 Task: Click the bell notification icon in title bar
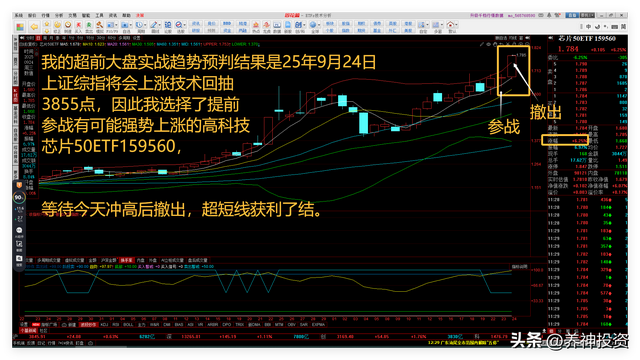[549, 15]
